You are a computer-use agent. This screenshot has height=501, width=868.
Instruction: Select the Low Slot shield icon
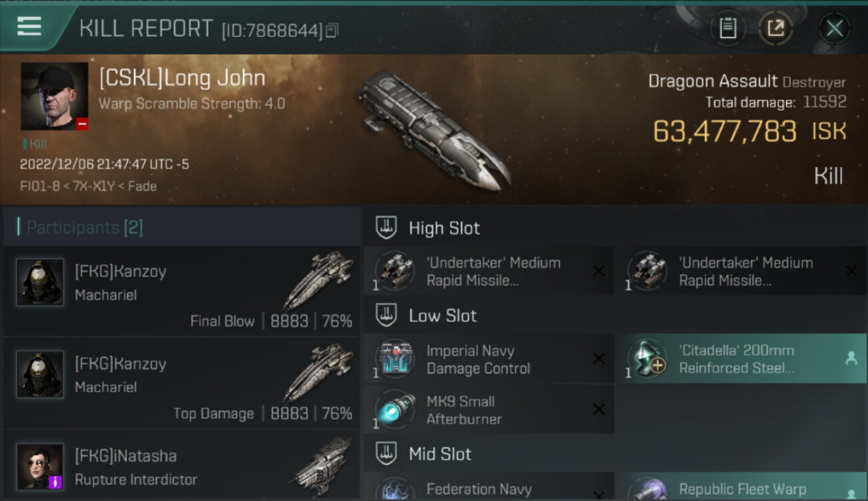[x=386, y=315]
